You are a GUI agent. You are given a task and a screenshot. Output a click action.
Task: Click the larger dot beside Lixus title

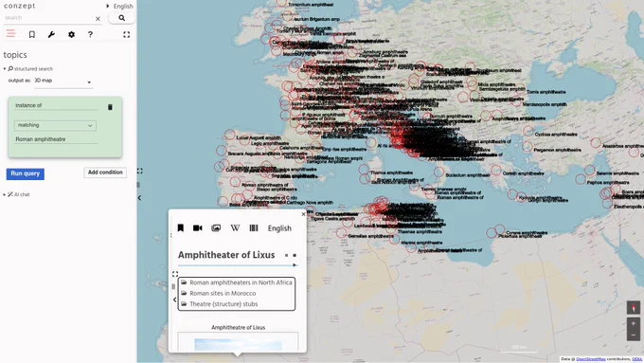(295, 255)
